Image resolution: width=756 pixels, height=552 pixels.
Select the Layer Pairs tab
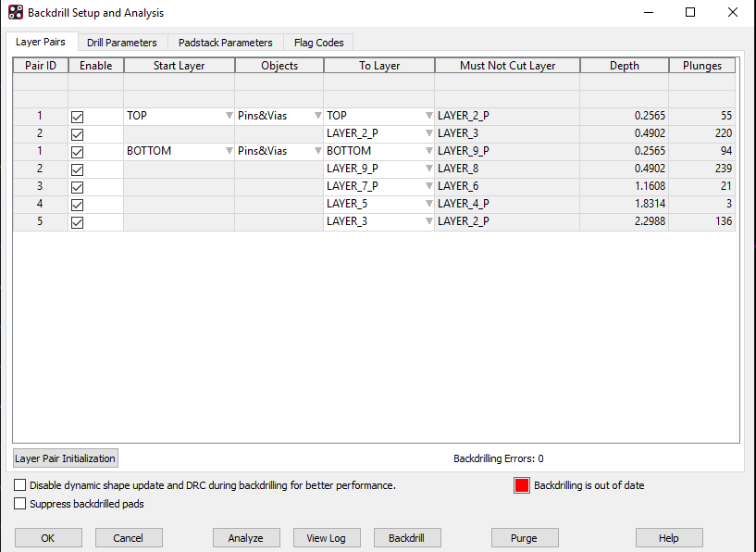click(41, 42)
